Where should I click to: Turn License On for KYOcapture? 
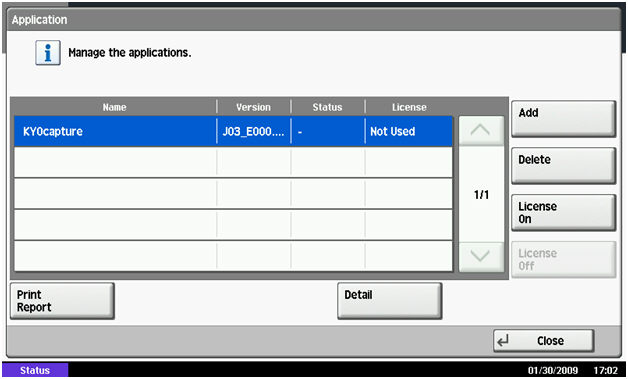pos(563,212)
